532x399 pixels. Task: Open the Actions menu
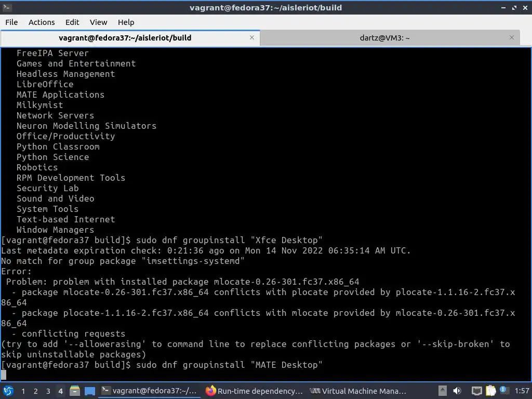click(x=42, y=22)
